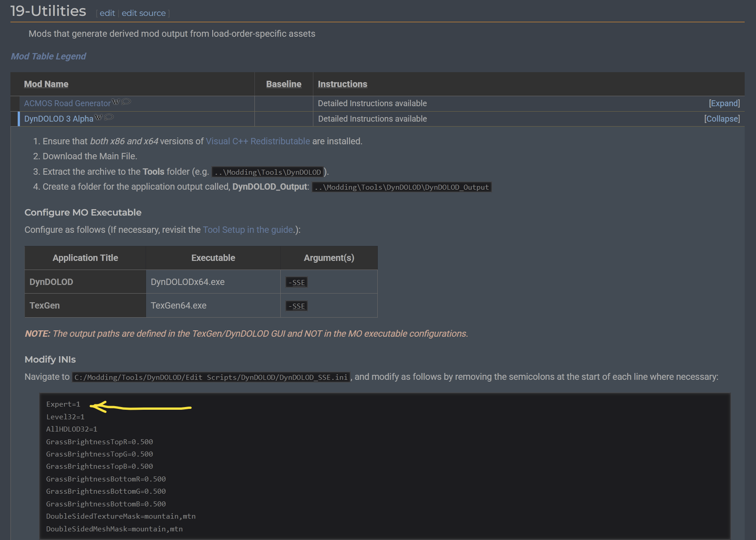Open Tool Setup in the guide link
756x540 pixels.
248,230
